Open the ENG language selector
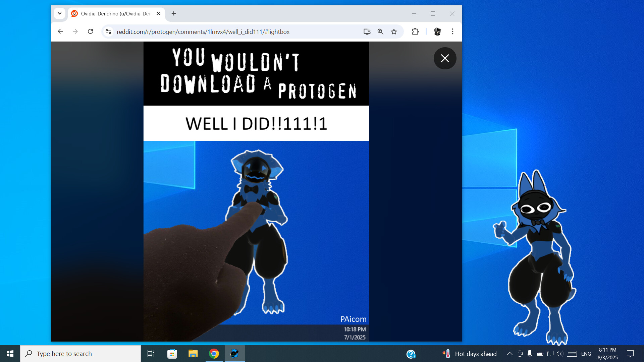The image size is (644, 362). coord(586,354)
